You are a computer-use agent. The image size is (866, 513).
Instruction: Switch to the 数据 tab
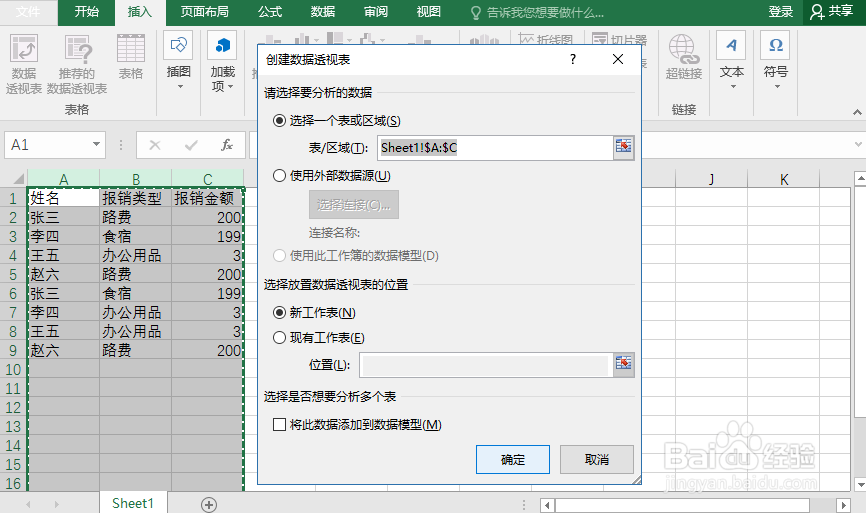coord(323,12)
